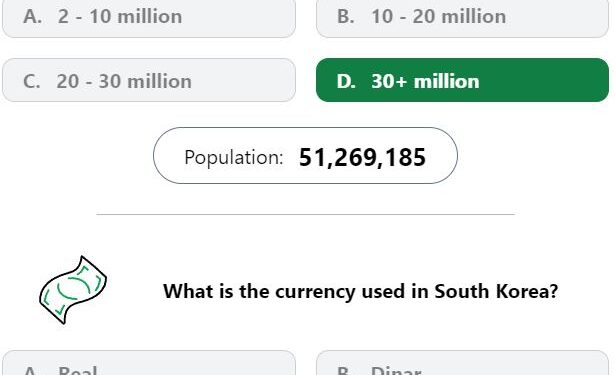Click the green banknote currency icon

[73, 290]
